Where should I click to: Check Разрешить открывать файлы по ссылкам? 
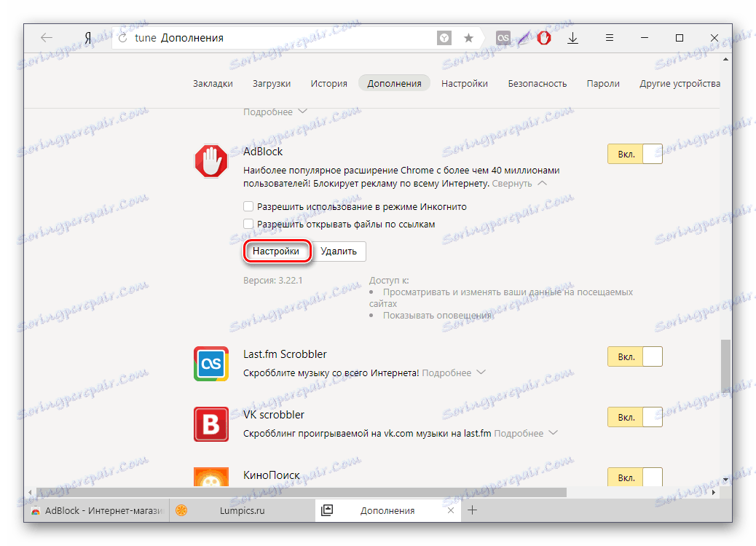click(x=248, y=224)
